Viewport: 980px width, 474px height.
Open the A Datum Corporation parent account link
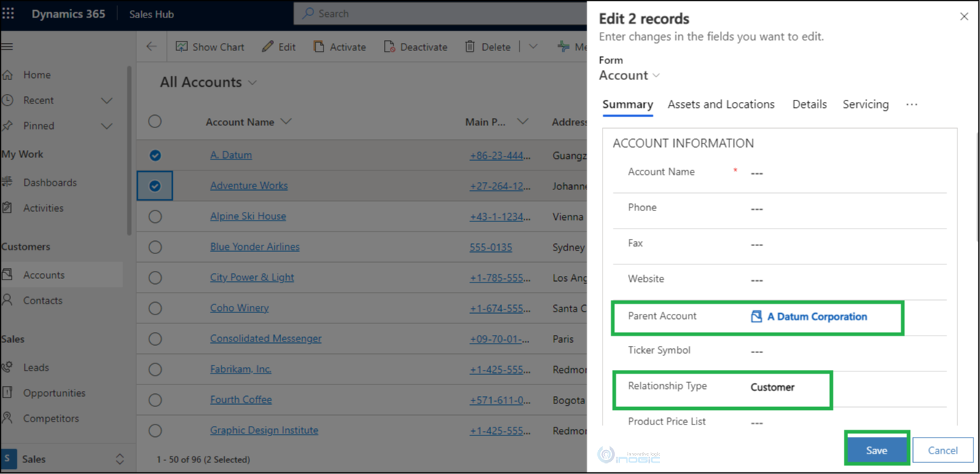coord(818,317)
